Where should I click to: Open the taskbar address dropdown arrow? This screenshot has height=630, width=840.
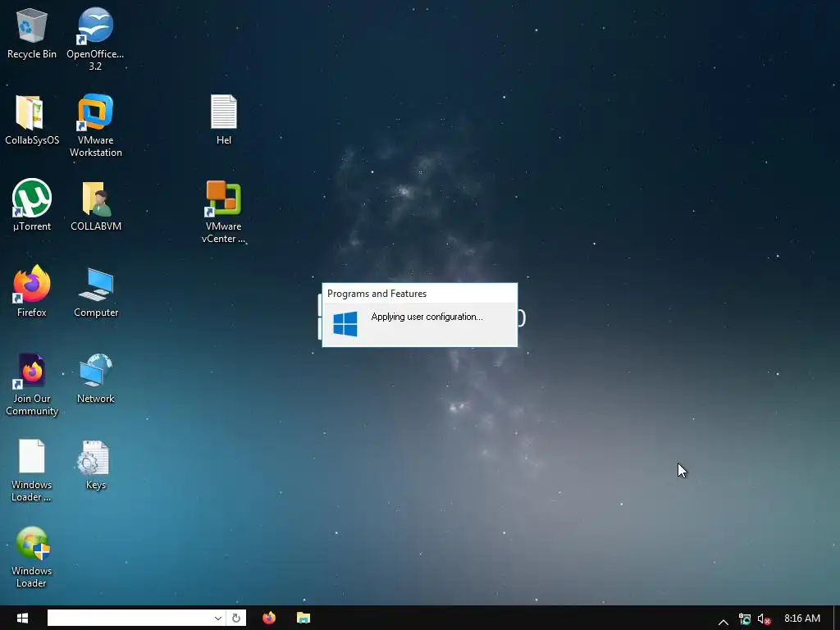click(218, 619)
